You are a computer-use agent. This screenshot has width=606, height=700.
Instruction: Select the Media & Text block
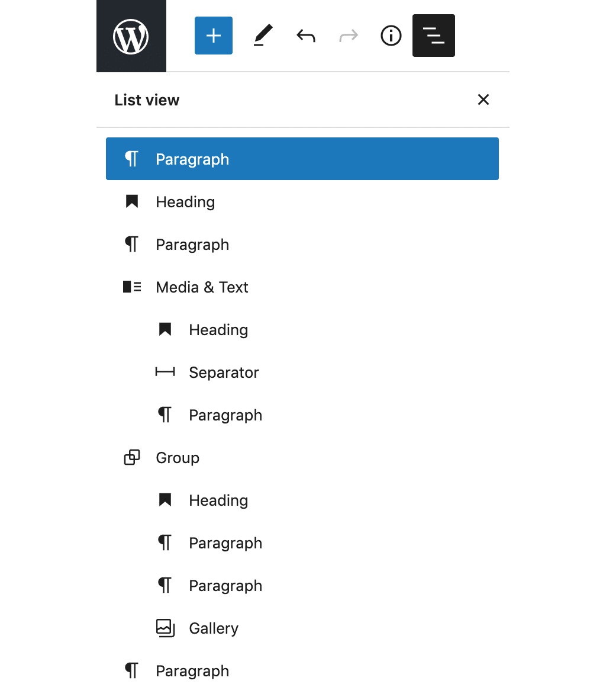click(202, 287)
